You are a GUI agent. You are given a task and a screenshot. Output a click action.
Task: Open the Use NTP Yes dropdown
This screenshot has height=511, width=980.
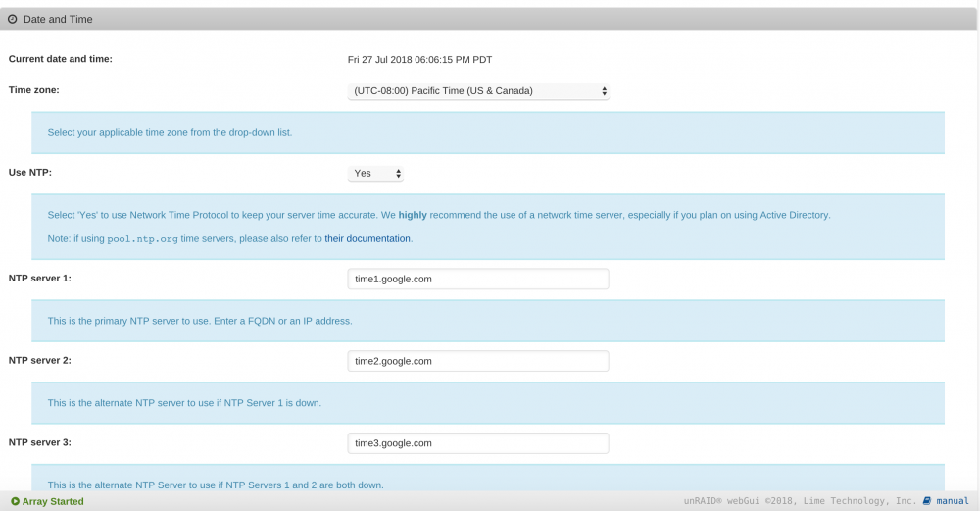coord(375,174)
